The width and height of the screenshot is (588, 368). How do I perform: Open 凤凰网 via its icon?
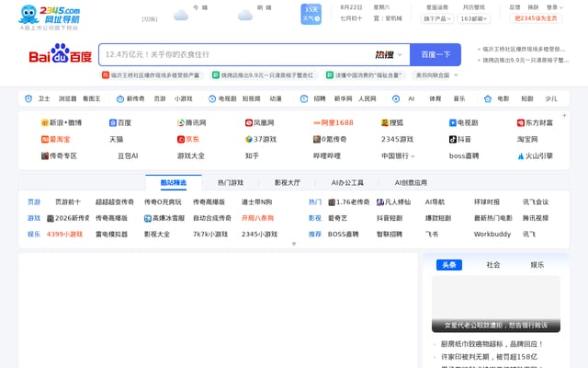[249, 122]
